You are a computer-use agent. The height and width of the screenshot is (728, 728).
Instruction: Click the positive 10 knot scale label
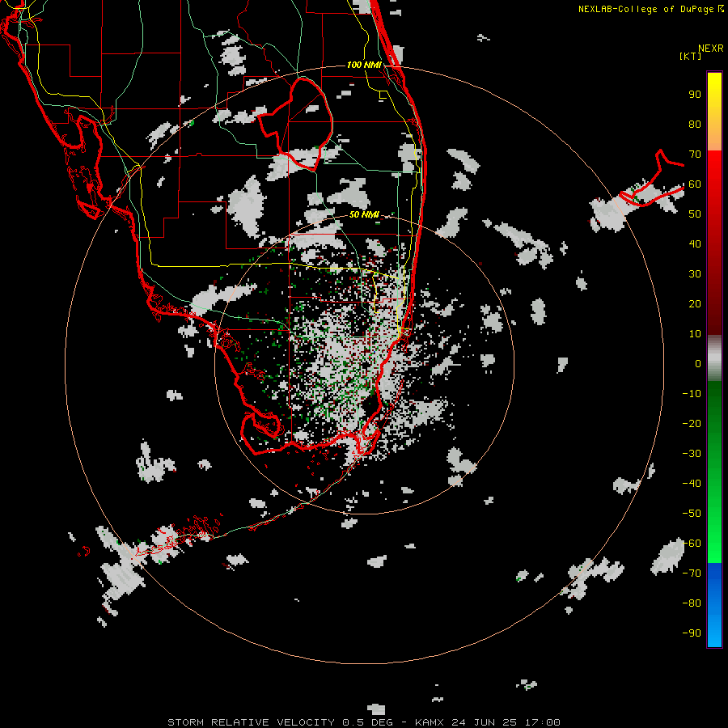click(x=695, y=334)
